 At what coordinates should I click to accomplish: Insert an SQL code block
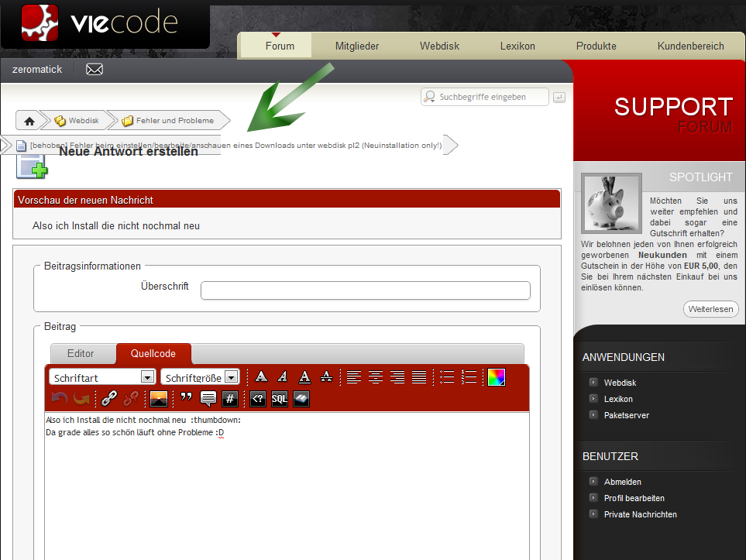tap(279, 399)
